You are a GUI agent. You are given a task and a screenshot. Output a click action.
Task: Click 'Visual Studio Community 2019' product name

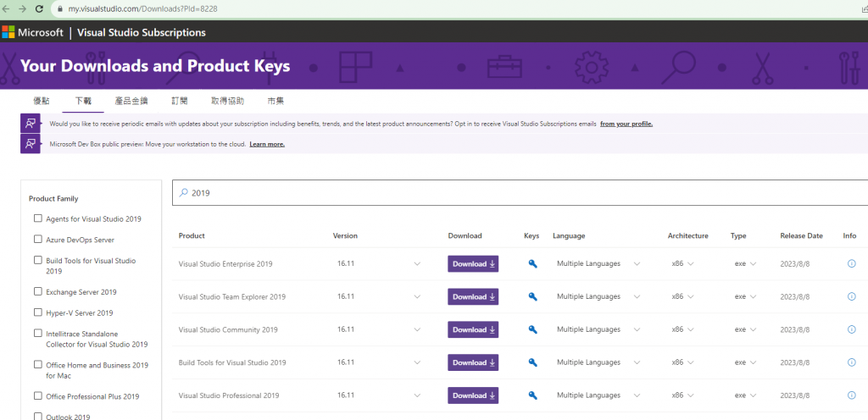(x=228, y=329)
